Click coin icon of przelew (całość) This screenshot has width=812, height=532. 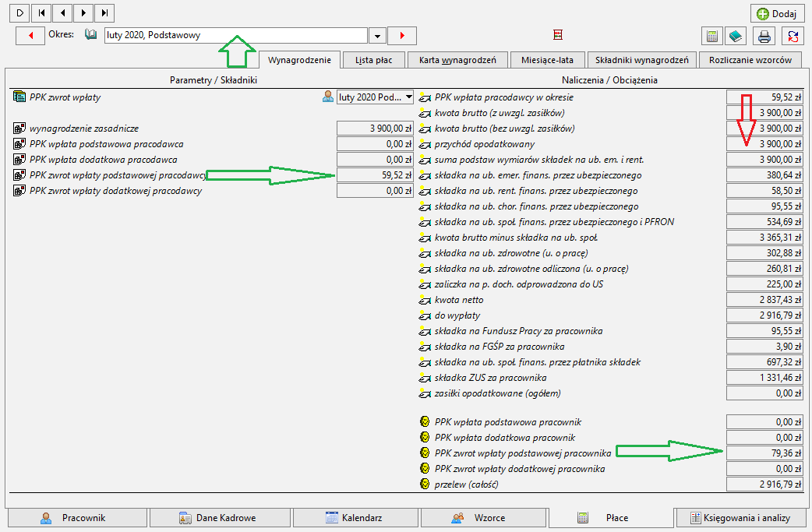[425, 484]
